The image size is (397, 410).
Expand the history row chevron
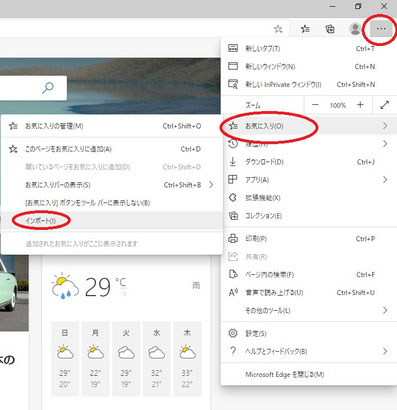pyautogui.click(x=385, y=144)
